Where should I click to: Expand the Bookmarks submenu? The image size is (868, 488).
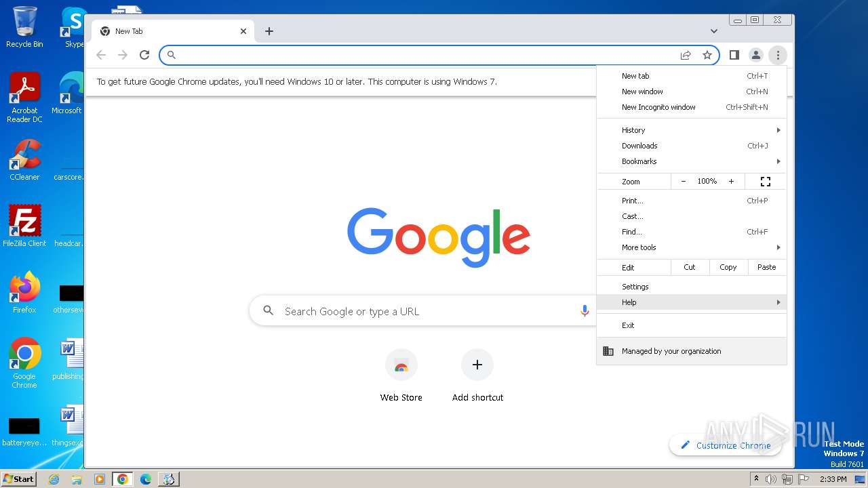tap(692, 161)
